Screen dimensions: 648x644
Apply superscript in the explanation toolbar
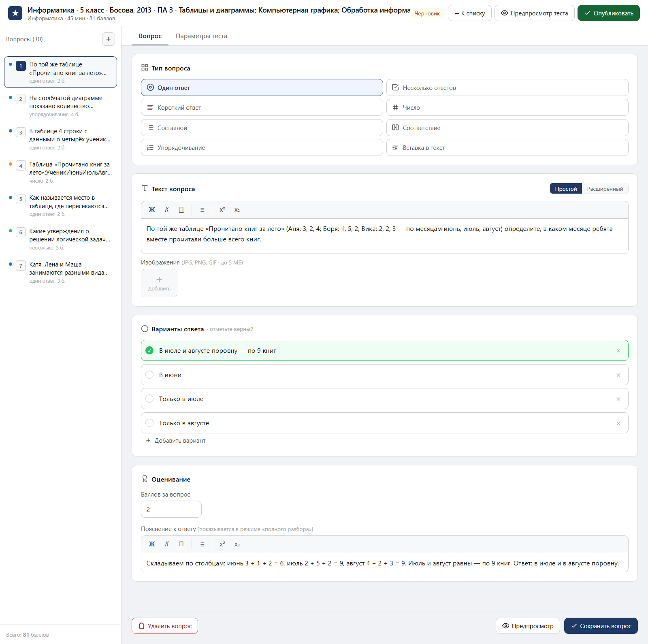coord(222,544)
